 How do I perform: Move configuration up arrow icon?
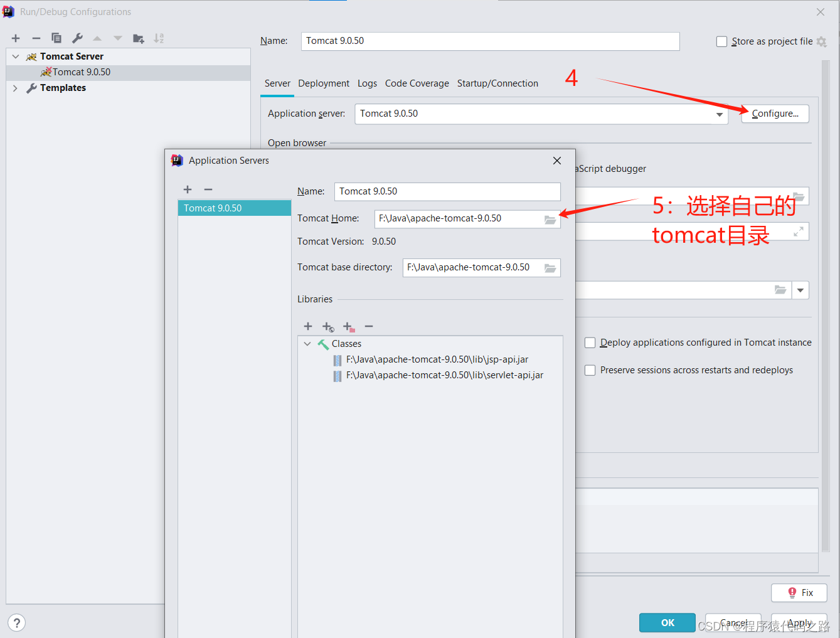[x=97, y=38]
